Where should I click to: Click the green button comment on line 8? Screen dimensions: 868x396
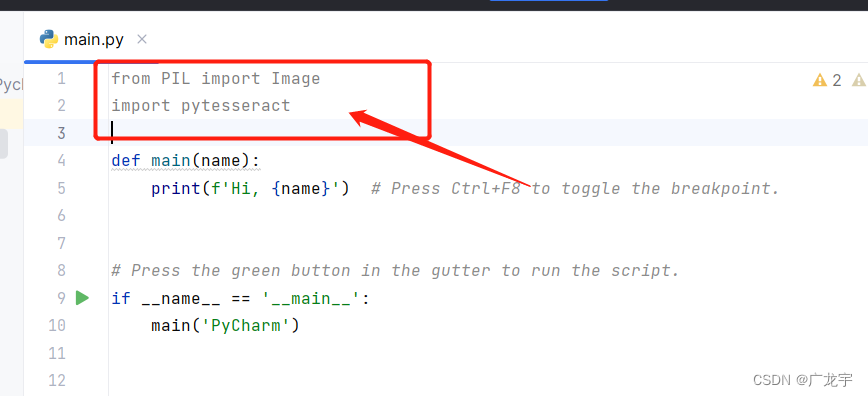[x=395, y=271]
